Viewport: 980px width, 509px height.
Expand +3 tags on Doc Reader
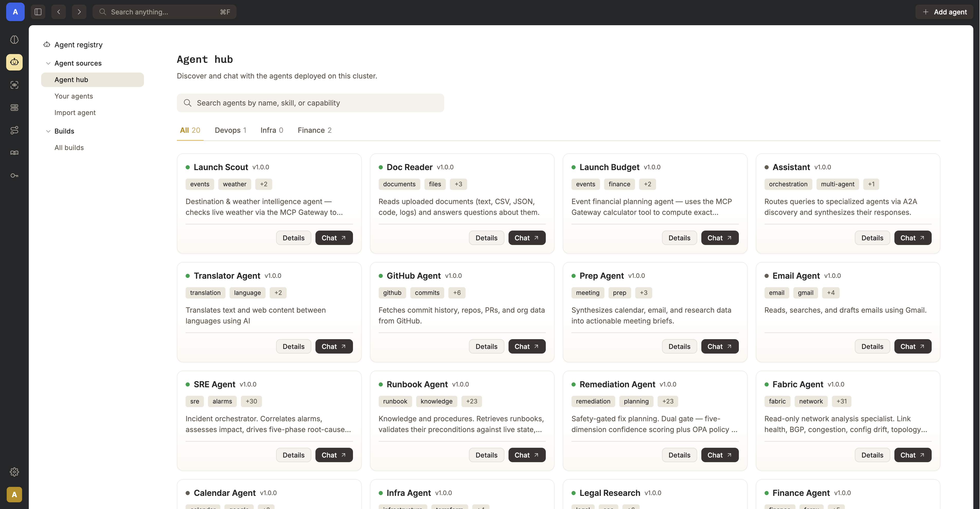point(458,184)
